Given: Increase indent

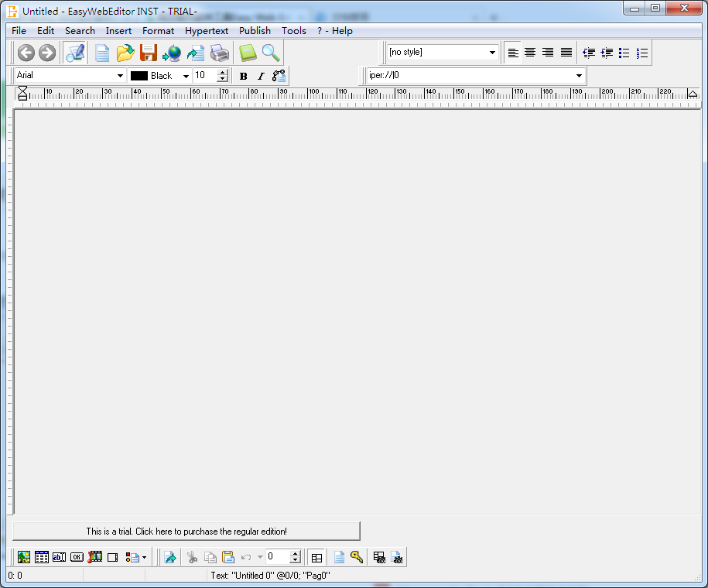Looking at the screenshot, I should coord(607,53).
